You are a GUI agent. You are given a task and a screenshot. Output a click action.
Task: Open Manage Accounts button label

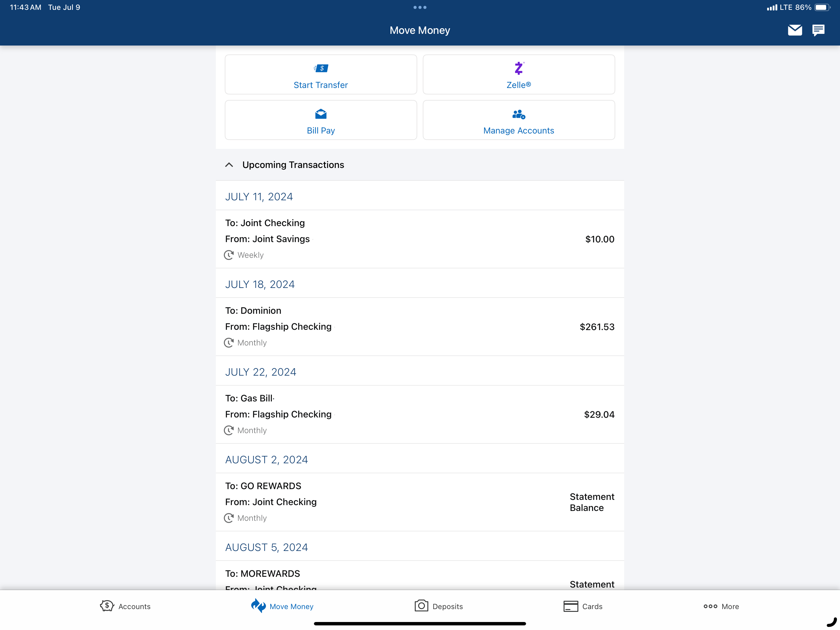519,131
